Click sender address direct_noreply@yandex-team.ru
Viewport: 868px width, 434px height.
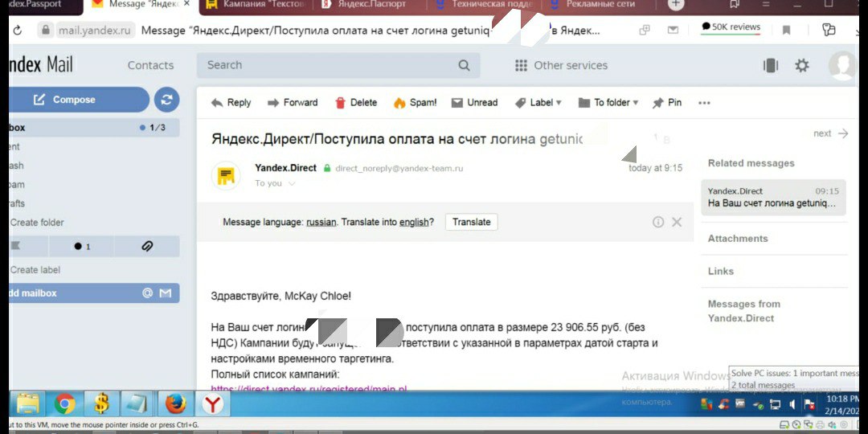click(x=399, y=168)
